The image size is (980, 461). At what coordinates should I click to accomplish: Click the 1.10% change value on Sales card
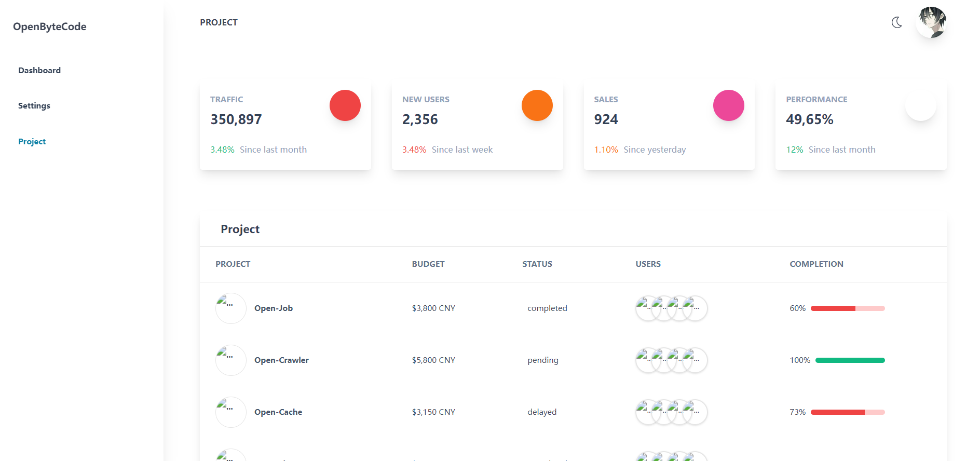pos(606,150)
